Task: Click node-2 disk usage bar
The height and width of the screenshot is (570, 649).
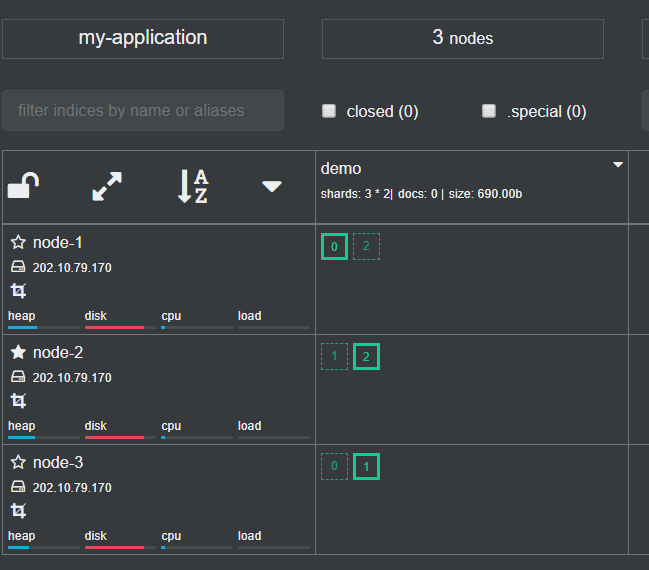Action: click(x=120, y=438)
